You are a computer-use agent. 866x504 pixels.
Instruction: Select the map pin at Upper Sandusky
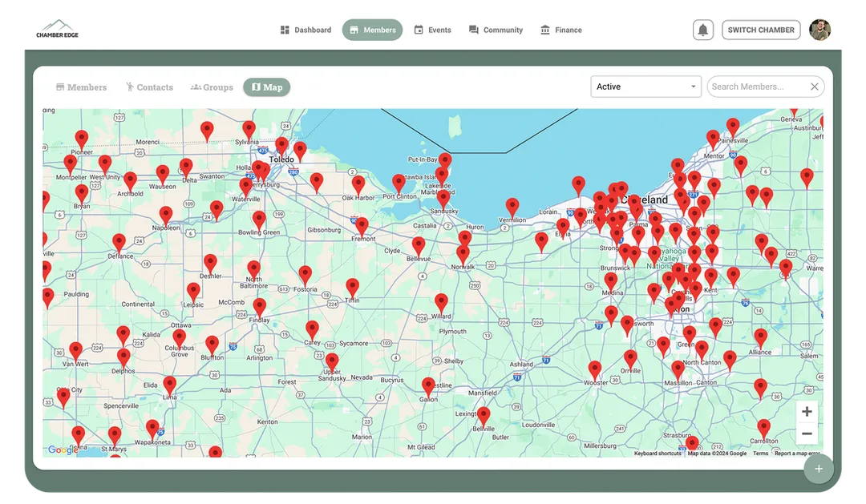pyautogui.click(x=332, y=363)
